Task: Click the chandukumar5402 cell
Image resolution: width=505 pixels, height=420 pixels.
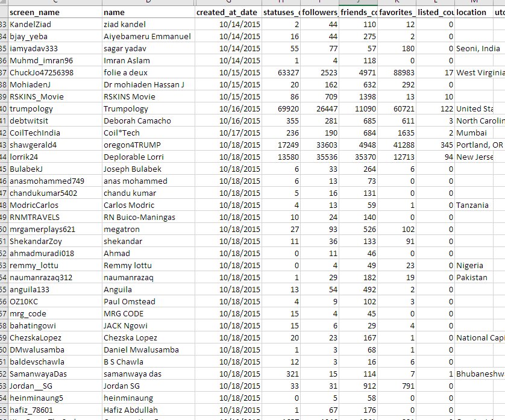Action: click(x=55, y=193)
